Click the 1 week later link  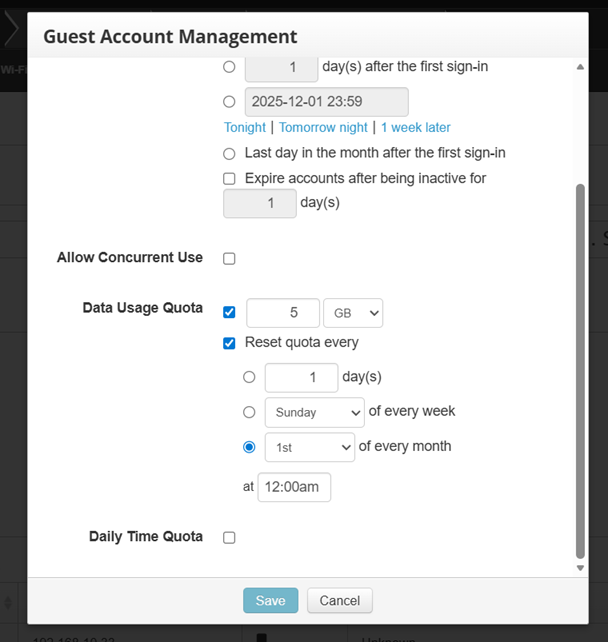(415, 128)
